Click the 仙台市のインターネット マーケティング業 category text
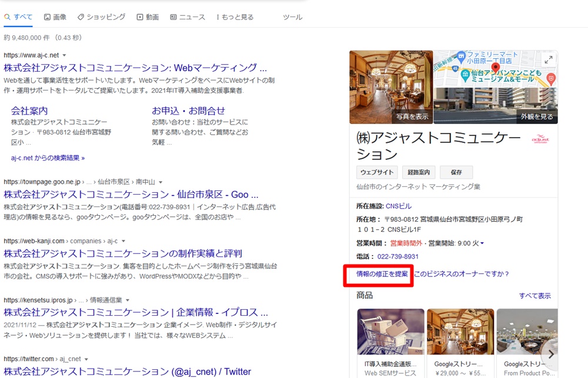 point(418,187)
